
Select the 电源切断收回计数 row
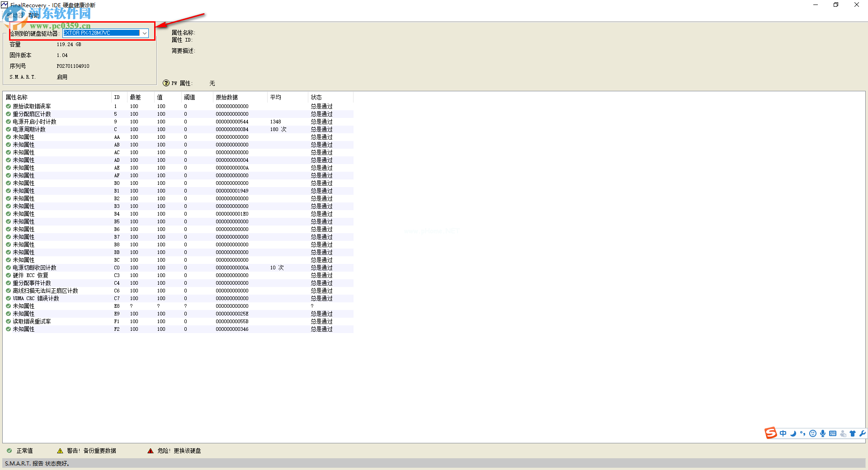(x=178, y=268)
